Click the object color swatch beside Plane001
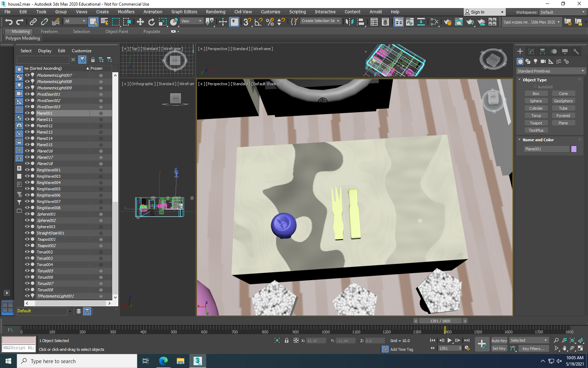The image size is (588, 368). 574,149
